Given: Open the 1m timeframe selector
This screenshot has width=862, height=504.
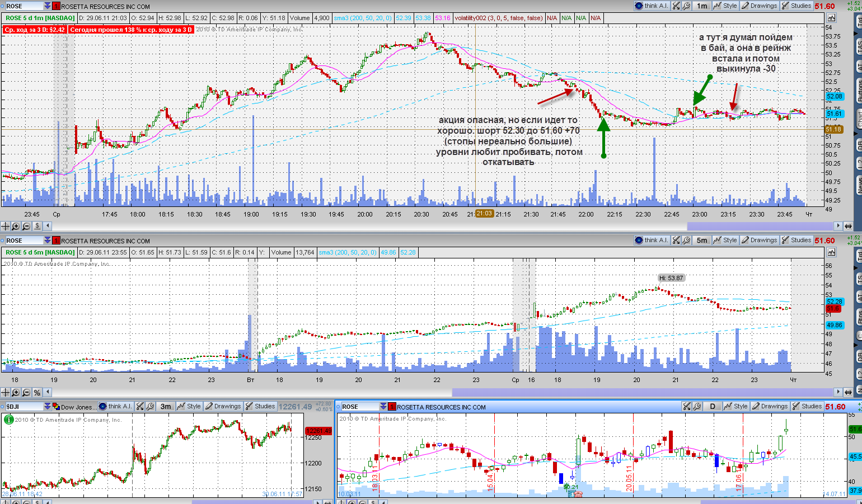Looking at the screenshot, I should click(x=702, y=6).
